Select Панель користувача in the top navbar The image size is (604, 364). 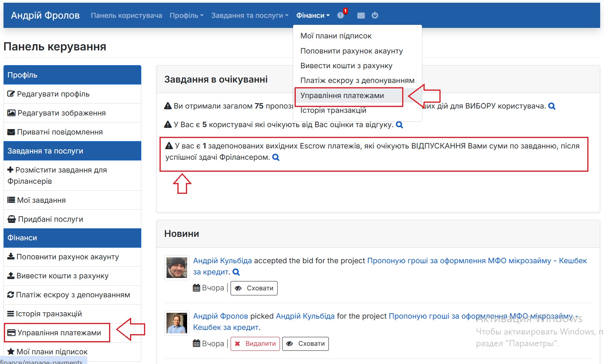click(126, 15)
